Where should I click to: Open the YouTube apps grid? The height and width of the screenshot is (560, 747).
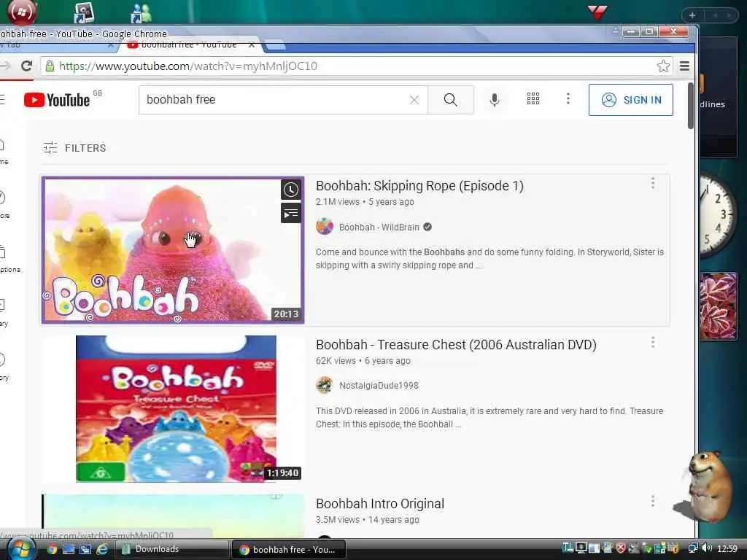pyautogui.click(x=533, y=98)
